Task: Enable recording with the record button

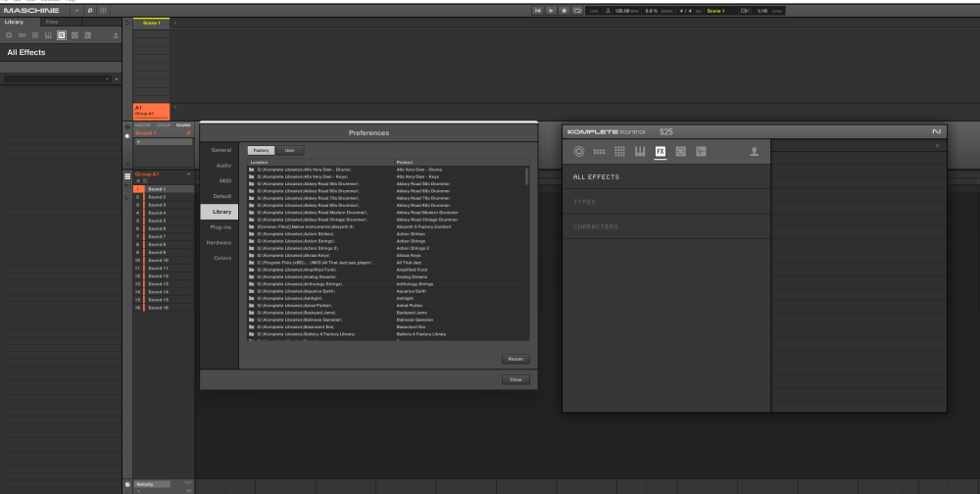Action: pos(563,11)
